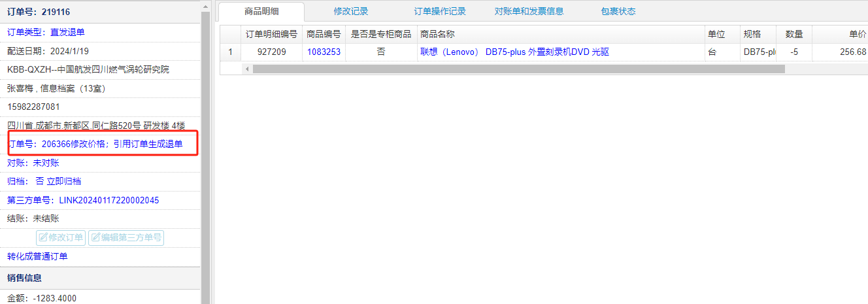
Task: Click third-party number LINK20240117220002045
Action: tap(109, 200)
